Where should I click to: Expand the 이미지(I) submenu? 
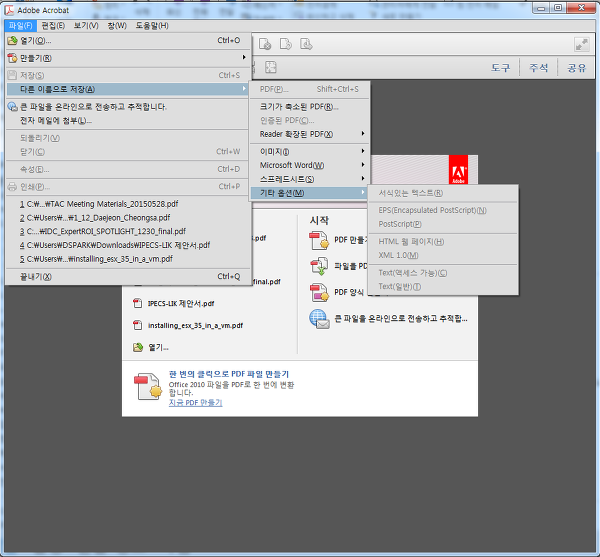(x=310, y=152)
